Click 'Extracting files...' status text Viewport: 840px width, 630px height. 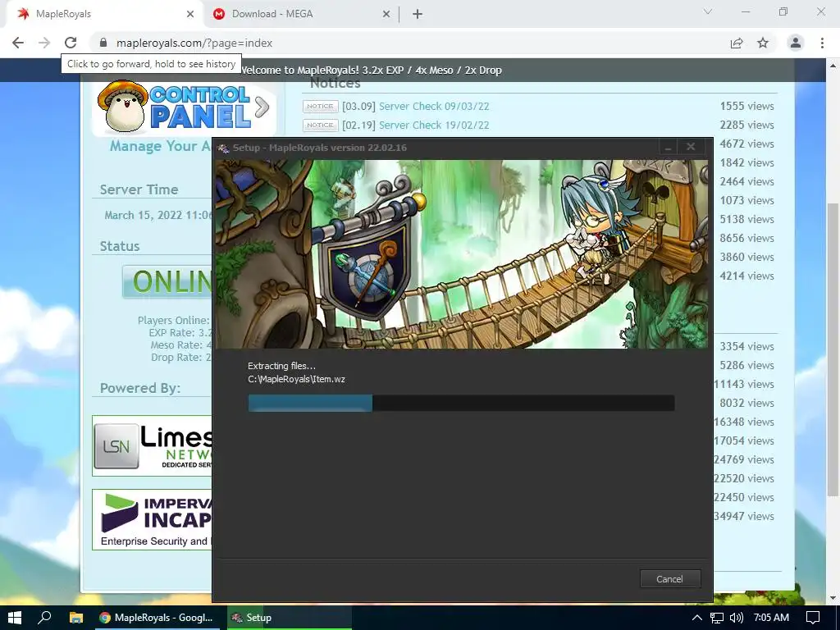(281, 366)
